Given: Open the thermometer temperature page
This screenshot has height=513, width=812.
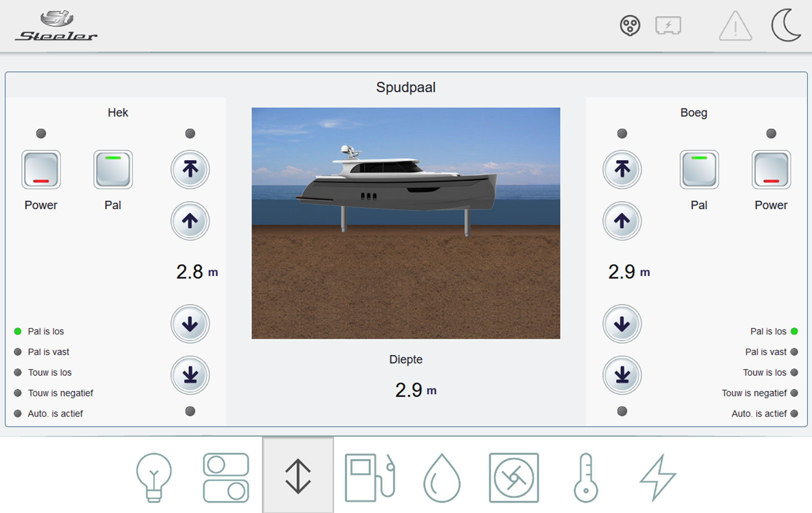Looking at the screenshot, I should pyautogui.click(x=586, y=477).
